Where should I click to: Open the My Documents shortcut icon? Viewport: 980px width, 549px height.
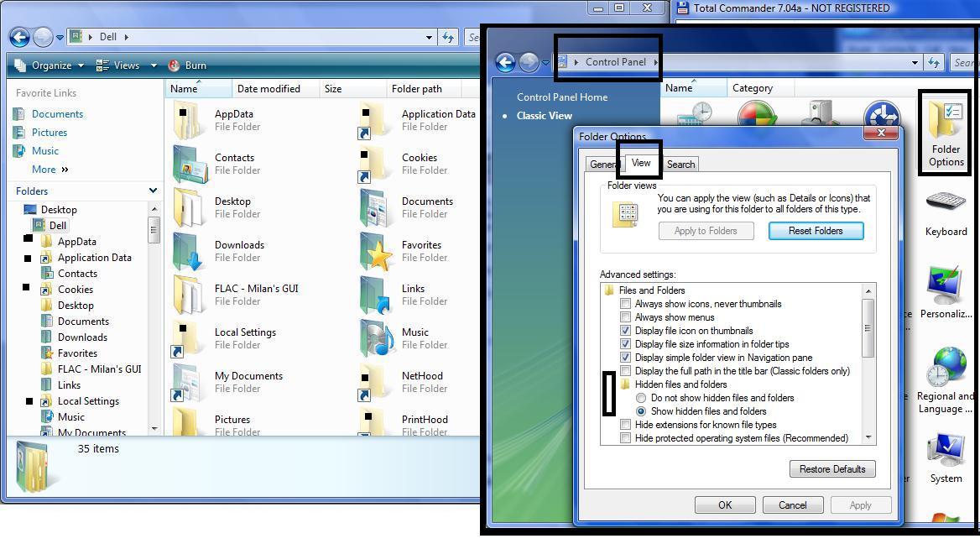click(x=187, y=383)
